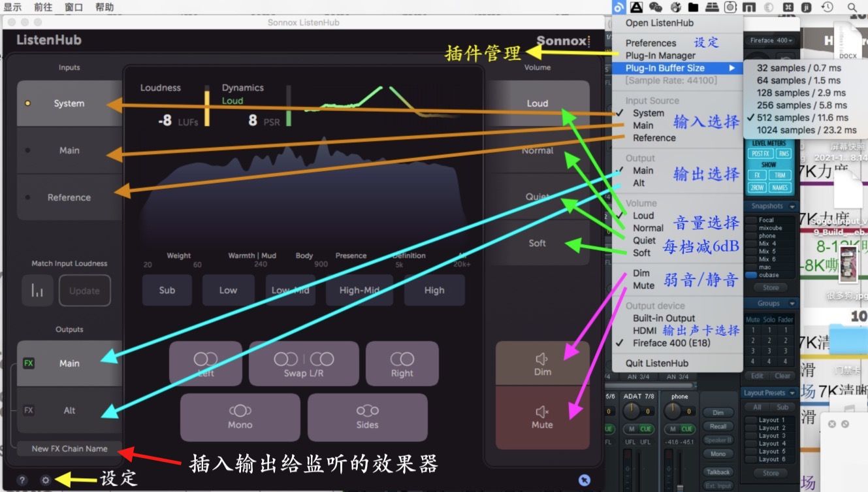Image resolution: width=868 pixels, height=492 pixels.
Task: Open ListenHub settings gear icon
Action: (x=45, y=480)
